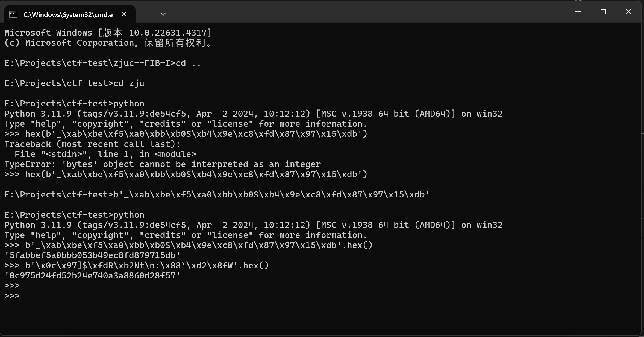Click the '0c975d24fd52b24e740a3a8860d28f57' hex output
This screenshot has width=644, height=337.
[92, 276]
